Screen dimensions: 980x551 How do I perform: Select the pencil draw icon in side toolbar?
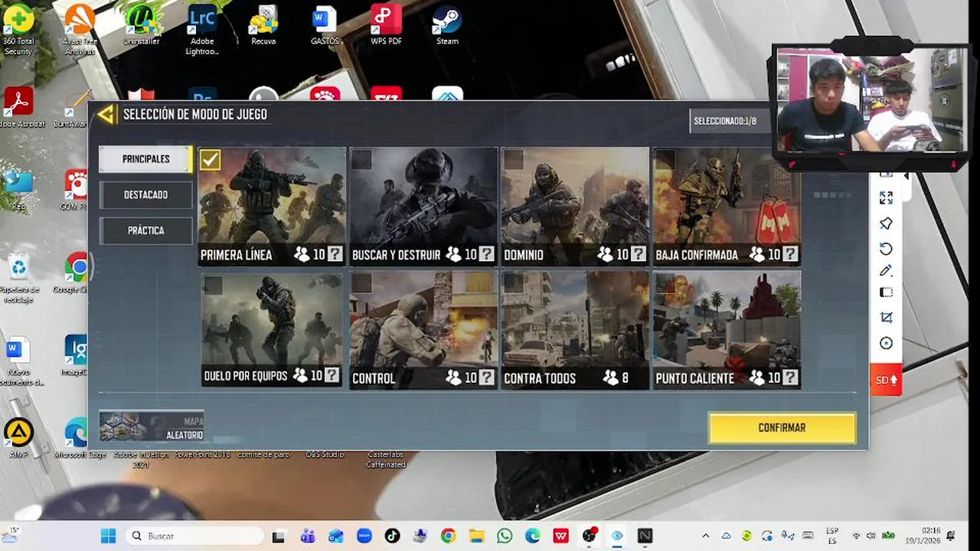point(886,270)
